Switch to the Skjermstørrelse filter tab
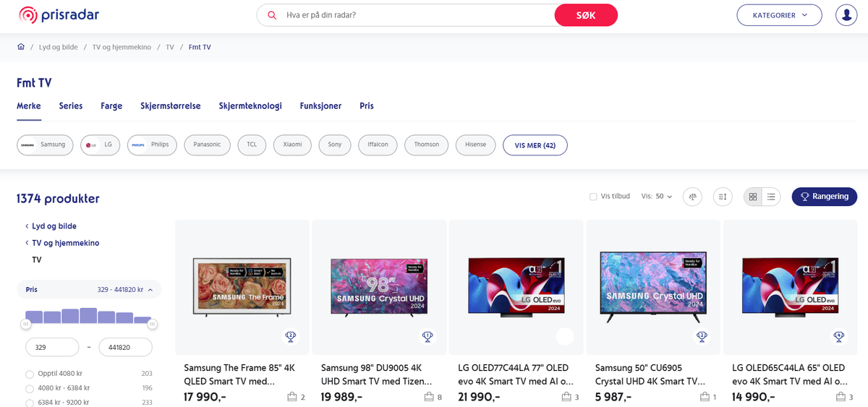 click(171, 106)
